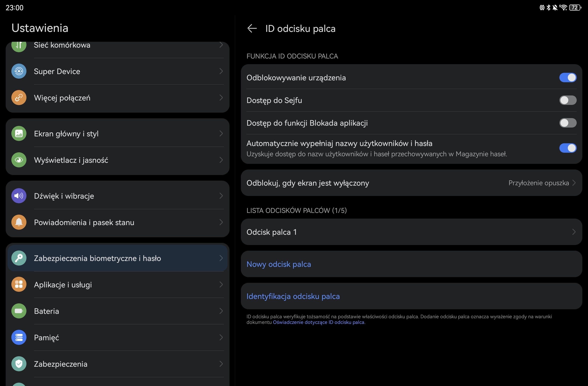This screenshot has width=588, height=386.
Task: Tap the Super Device blue icon
Action: point(19,71)
